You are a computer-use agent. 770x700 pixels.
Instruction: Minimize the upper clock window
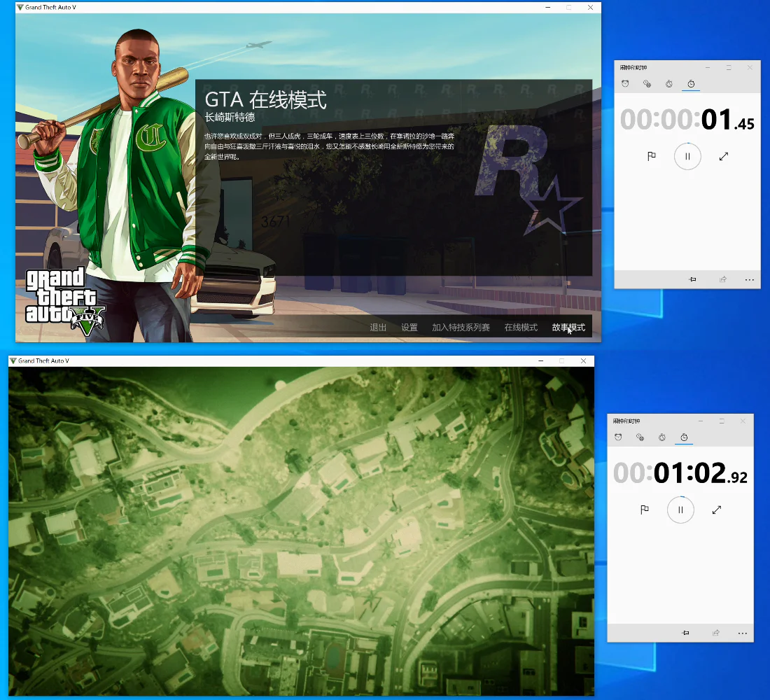point(708,68)
